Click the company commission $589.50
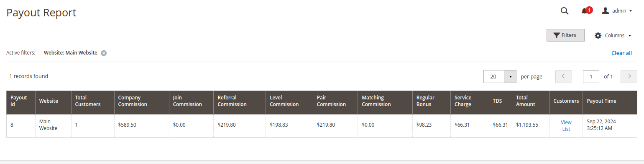Image resolution: width=644 pixels, height=164 pixels. coord(127,125)
